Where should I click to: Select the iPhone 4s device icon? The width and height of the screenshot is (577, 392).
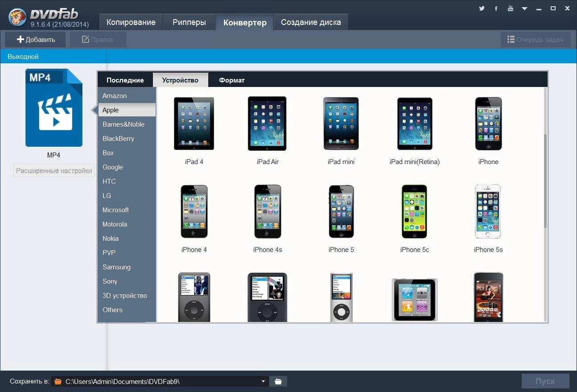(268, 211)
